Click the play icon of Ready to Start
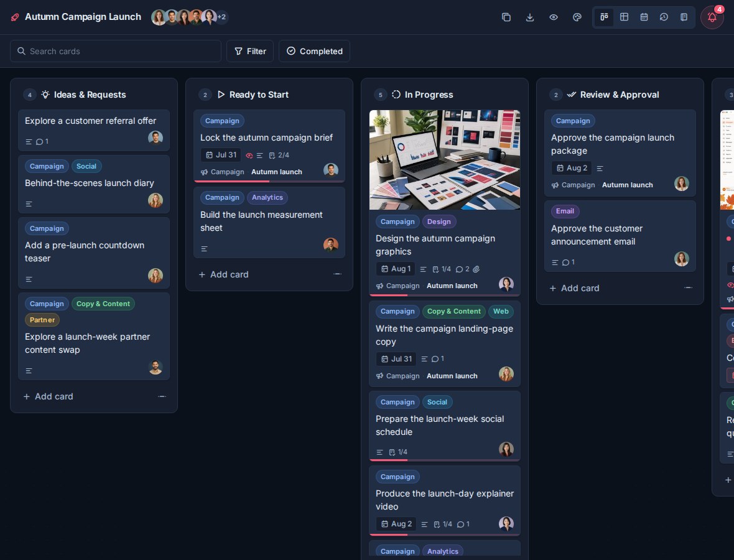 pyautogui.click(x=221, y=95)
